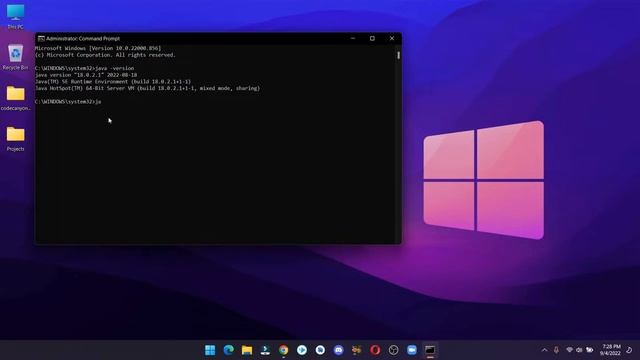
Task: Click the Microsoft Windows version line
Action: tap(98, 48)
